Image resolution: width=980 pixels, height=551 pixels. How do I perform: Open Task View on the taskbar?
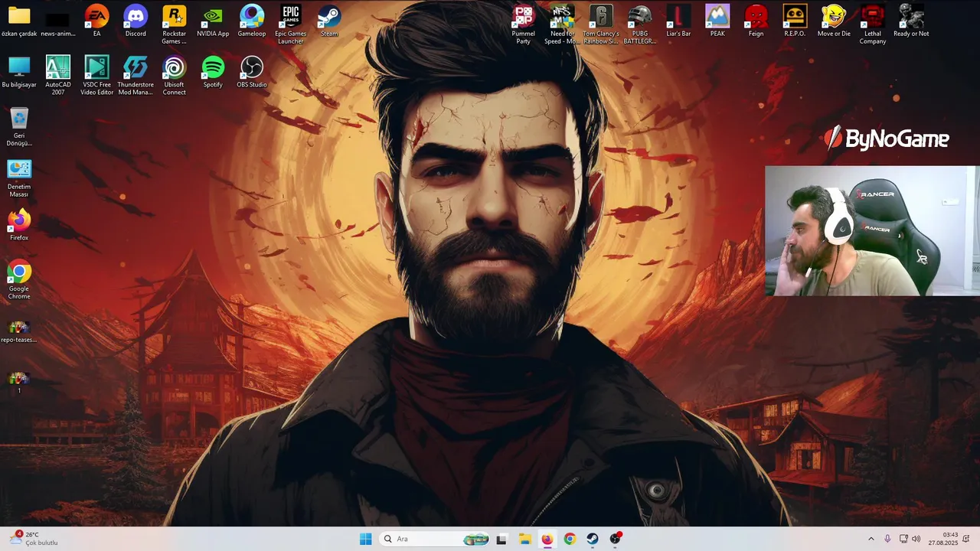point(501,539)
